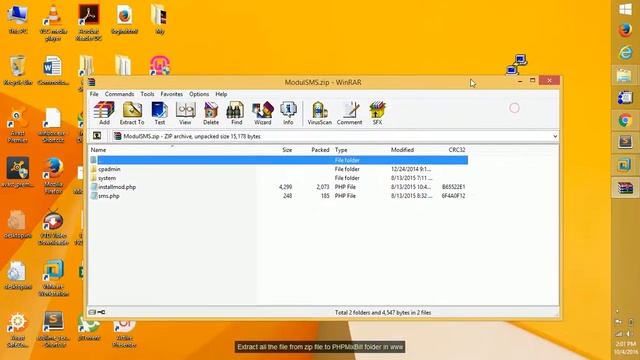This screenshot has height=360, width=640.
Task: Click the Add toolbar button in WinRAR
Action: click(x=104, y=113)
